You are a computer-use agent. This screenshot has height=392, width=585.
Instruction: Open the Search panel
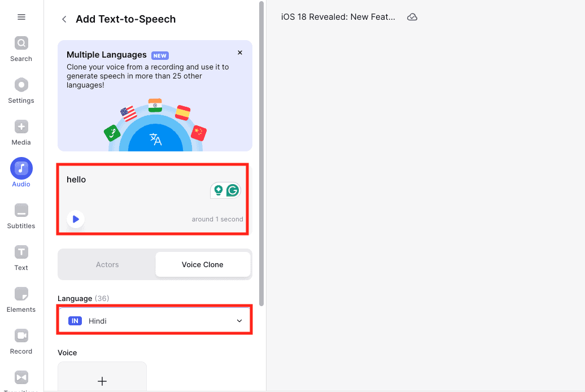pyautogui.click(x=21, y=49)
